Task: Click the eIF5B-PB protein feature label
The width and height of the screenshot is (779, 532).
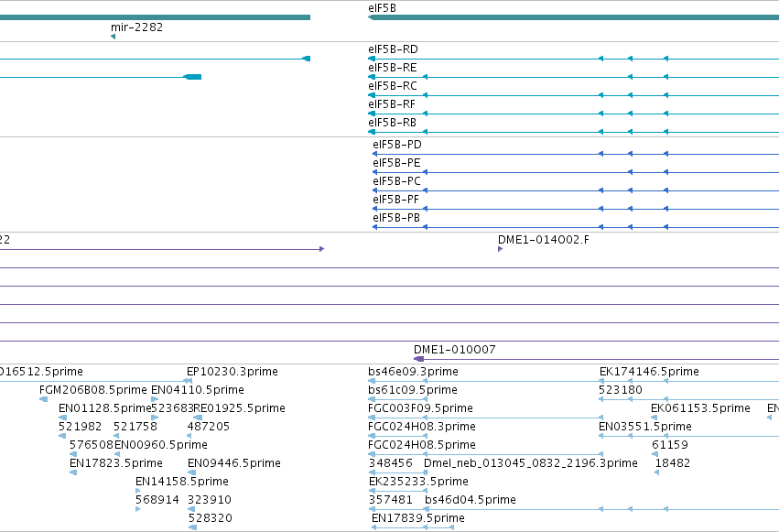Action: (396, 218)
